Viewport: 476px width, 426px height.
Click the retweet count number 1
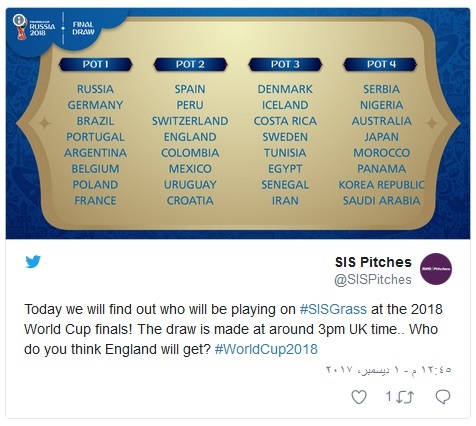tap(388, 397)
